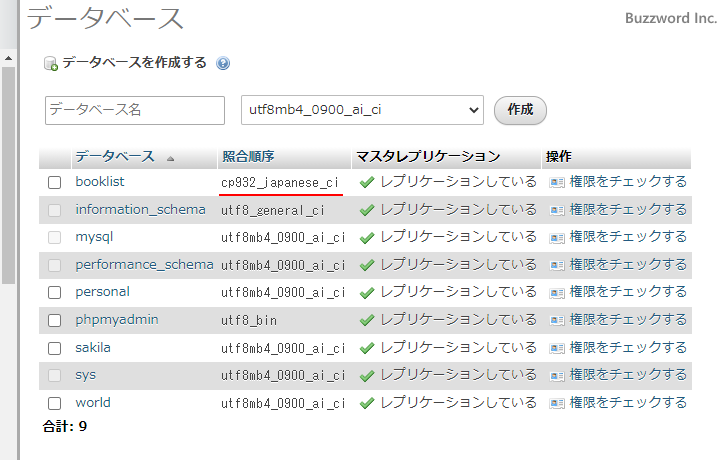
Task: Open the help question mark icon
Action: 223,63
